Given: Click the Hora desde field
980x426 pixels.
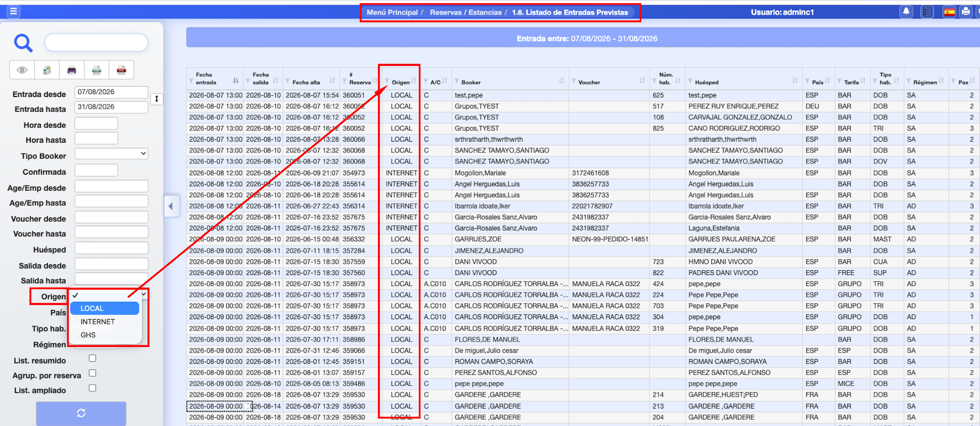Looking at the screenshot, I should [x=97, y=123].
